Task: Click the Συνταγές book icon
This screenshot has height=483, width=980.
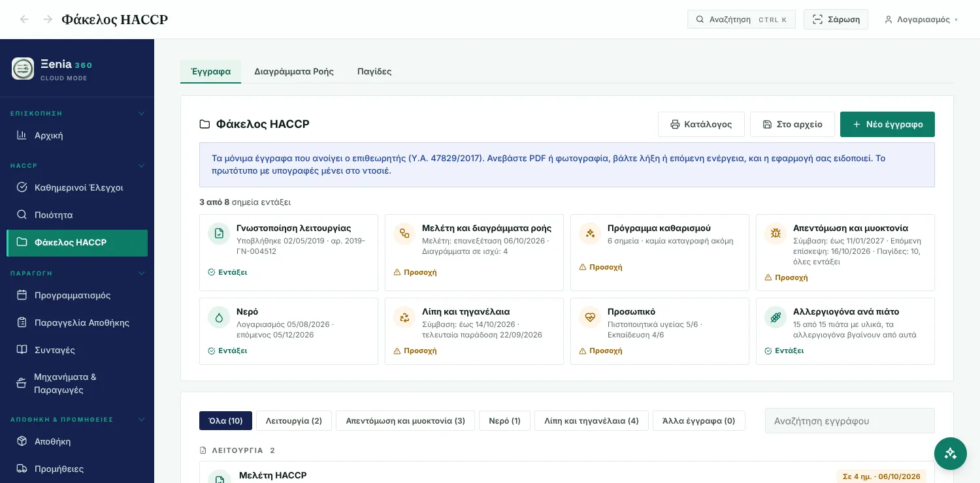Action: (x=22, y=350)
